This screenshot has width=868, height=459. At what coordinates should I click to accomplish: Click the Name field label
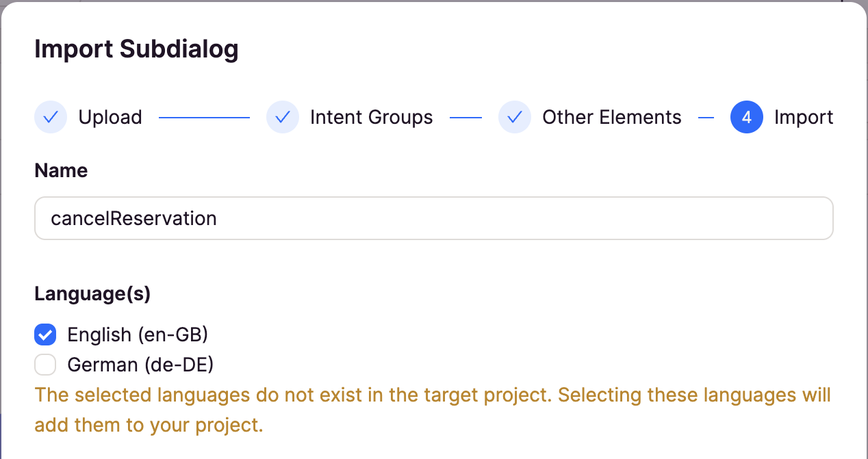tap(61, 170)
